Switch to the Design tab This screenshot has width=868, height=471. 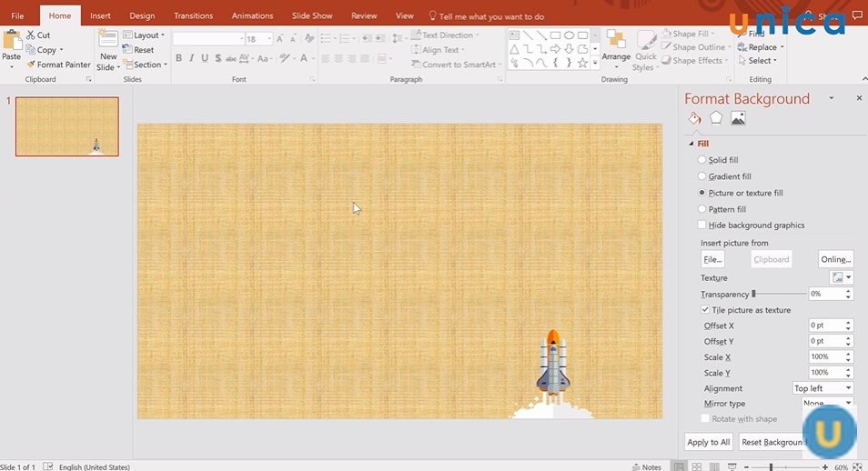click(x=142, y=15)
